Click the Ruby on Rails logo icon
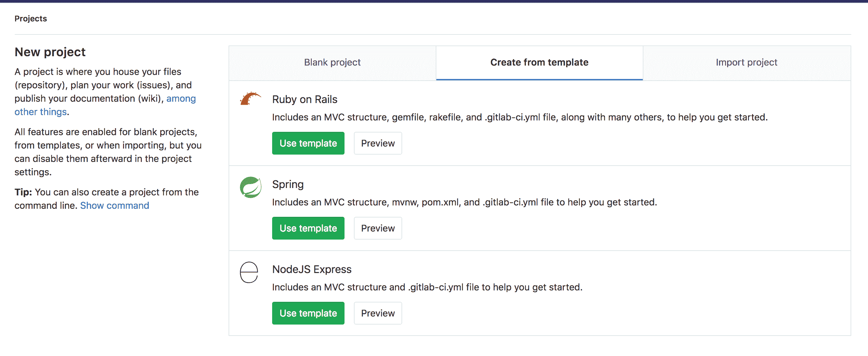The height and width of the screenshot is (356, 868). (x=250, y=99)
